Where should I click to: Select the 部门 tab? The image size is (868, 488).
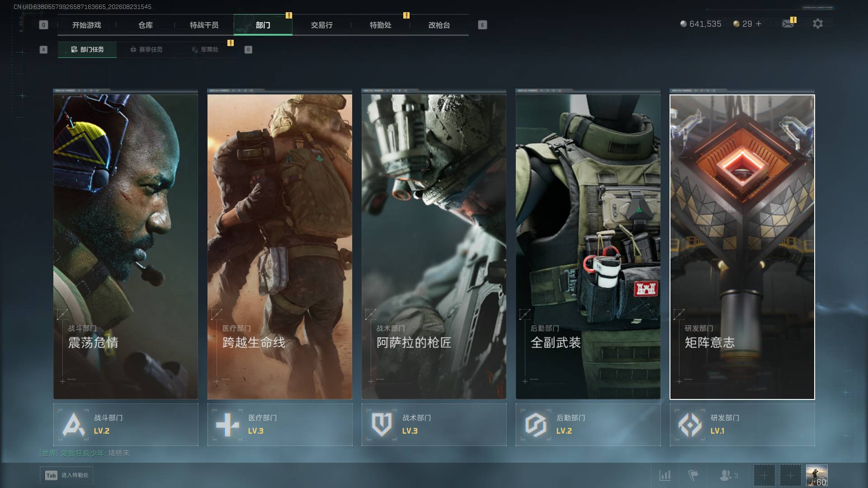(263, 25)
